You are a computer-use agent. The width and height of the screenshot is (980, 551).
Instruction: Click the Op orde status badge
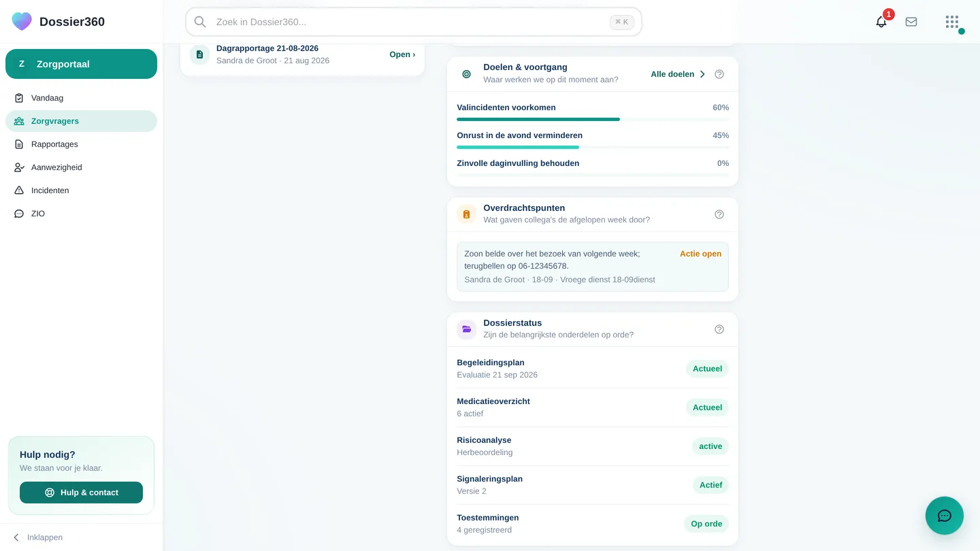pyautogui.click(x=706, y=524)
